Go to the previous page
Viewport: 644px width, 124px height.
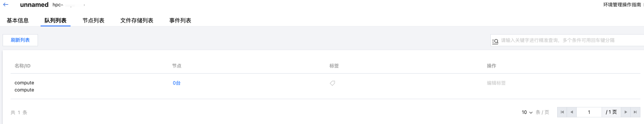[x=572, y=112]
